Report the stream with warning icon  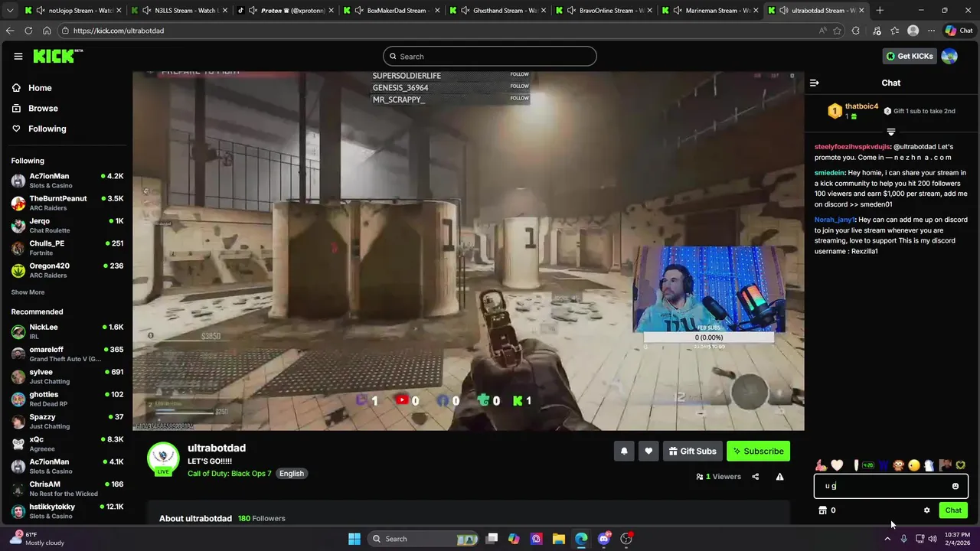[779, 477]
